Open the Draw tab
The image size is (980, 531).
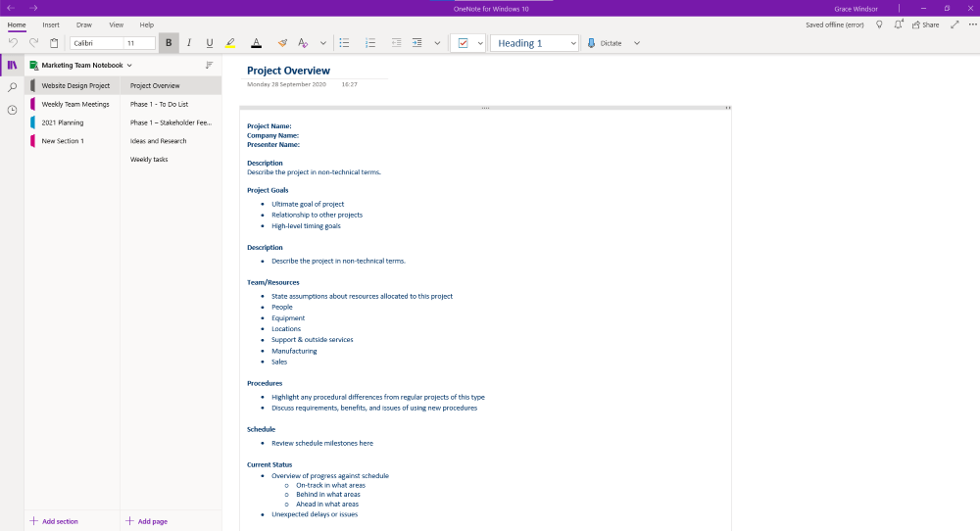pyautogui.click(x=84, y=24)
